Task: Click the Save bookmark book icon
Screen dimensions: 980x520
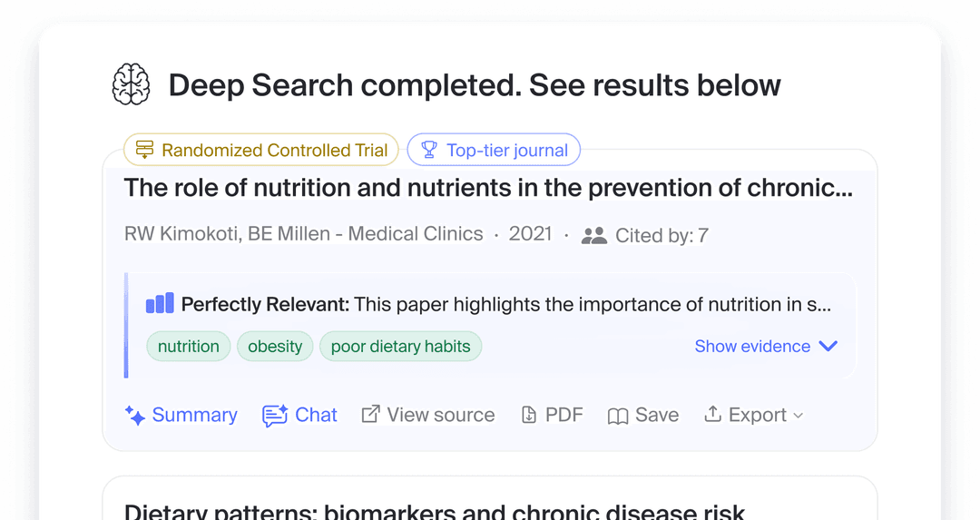Action: click(x=618, y=416)
